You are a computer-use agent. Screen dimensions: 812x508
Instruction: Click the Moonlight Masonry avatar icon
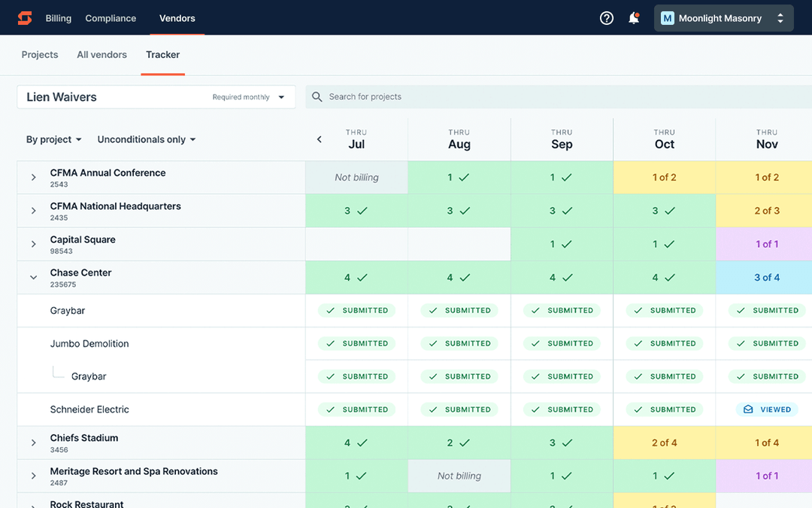click(x=667, y=17)
